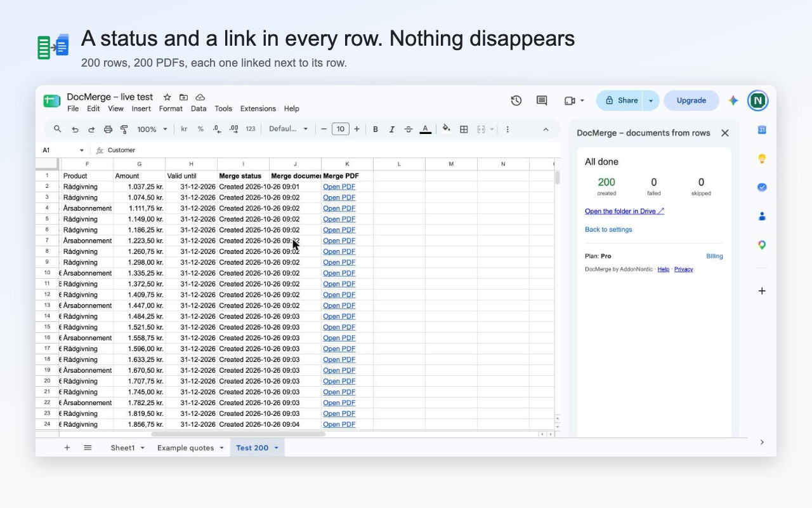Screen dimensions: 812x508
Task: Click the move to folder icon
Action: 183,97
